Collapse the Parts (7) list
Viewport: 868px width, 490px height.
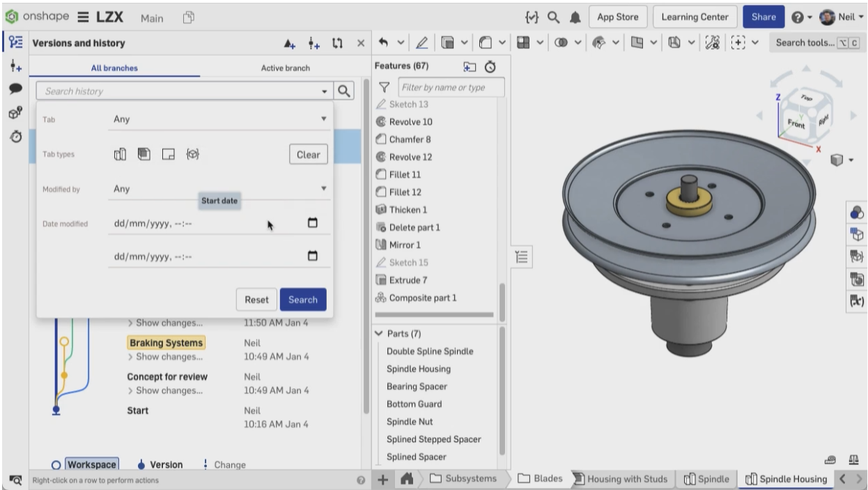click(380, 333)
